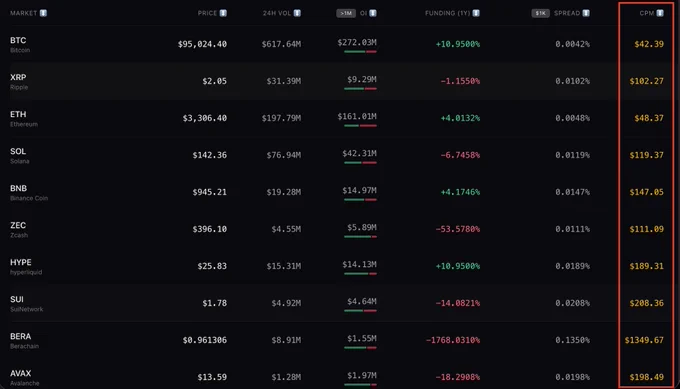Click the 24H Vol sort icon

pyautogui.click(x=297, y=13)
